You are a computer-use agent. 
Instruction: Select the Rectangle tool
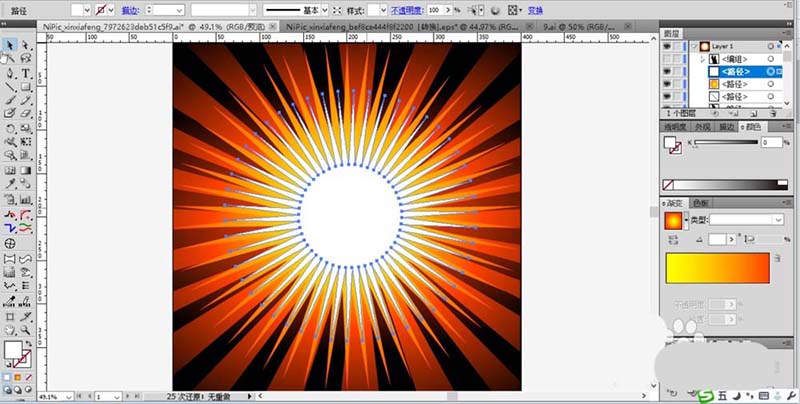[x=25, y=87]
